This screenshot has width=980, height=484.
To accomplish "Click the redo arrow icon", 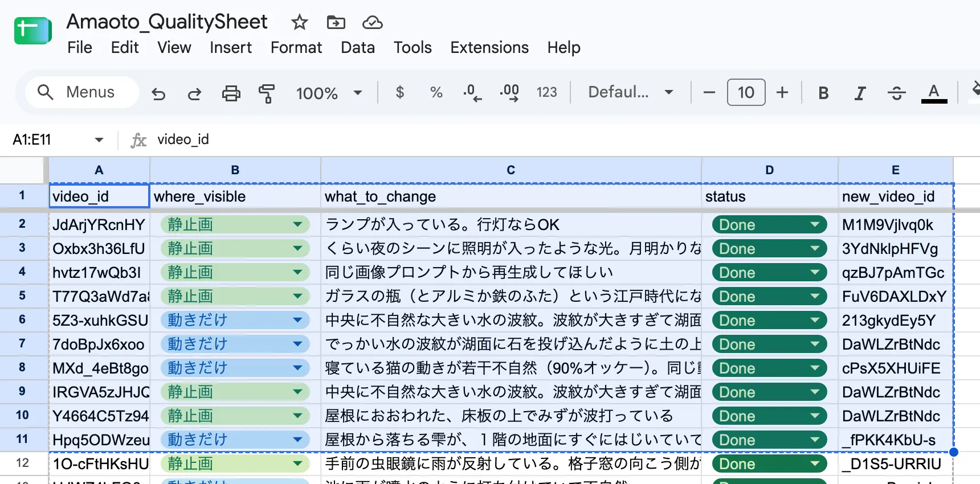I will (195, 93).
